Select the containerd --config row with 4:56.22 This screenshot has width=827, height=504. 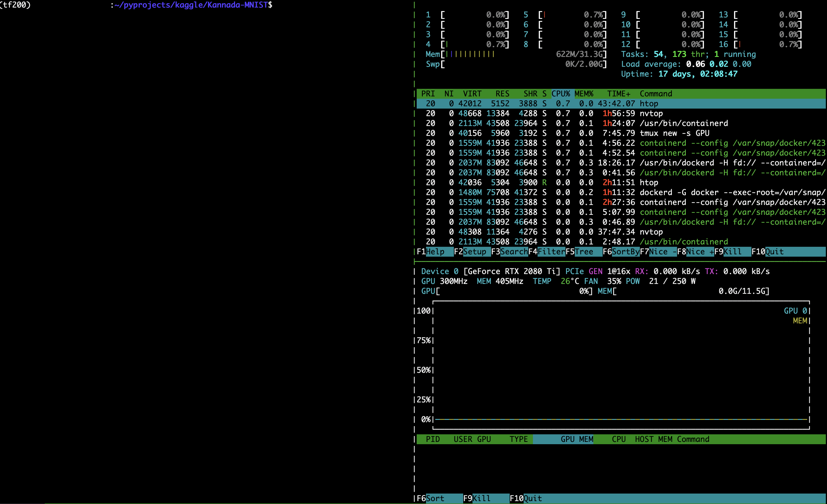click(621, 143)
